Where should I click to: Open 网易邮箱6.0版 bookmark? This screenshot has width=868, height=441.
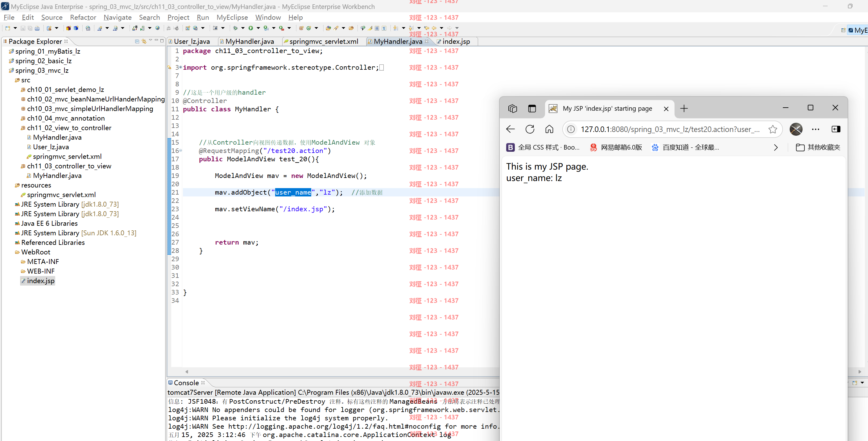(x=616, y=147)
